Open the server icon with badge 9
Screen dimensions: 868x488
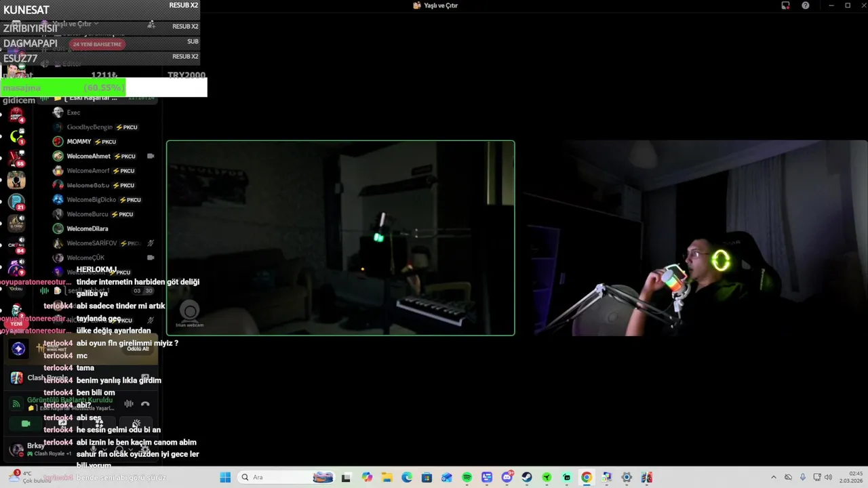click(x=16, y=266)
